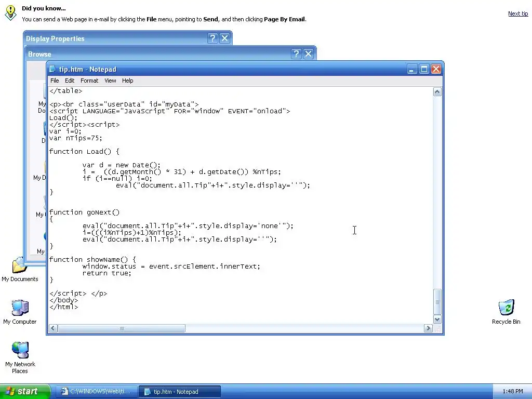Screen dimensions: 532x399
Task: Click the Notepad resize grip corner
Action: (437, 328)
